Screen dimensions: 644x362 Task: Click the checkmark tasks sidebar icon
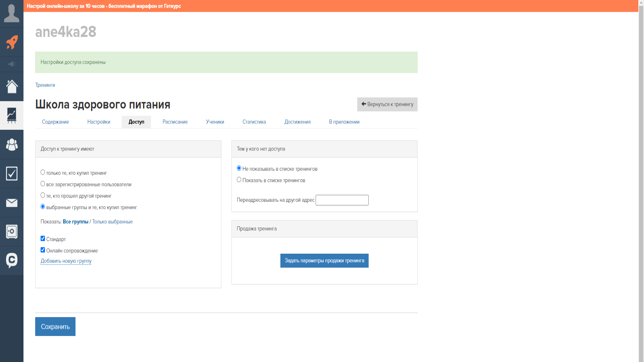click(12, 174)
